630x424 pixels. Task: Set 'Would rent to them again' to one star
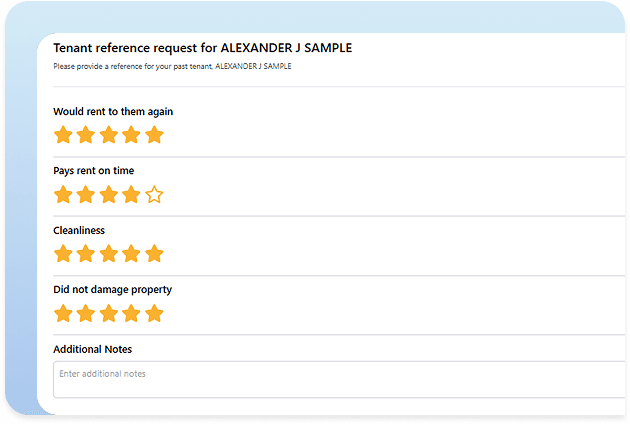pos(63,135)
